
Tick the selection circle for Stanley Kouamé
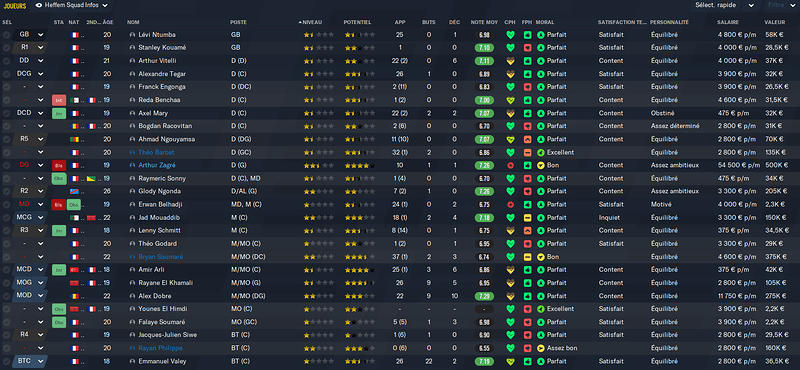coord(6,48)
